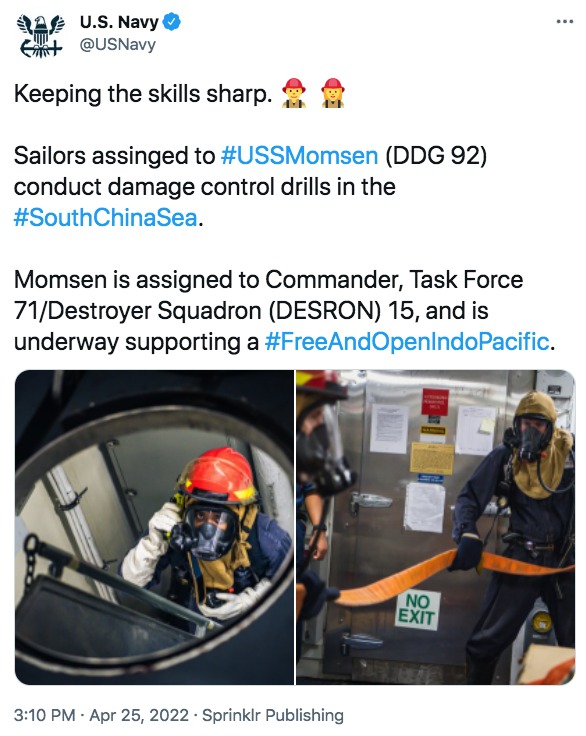586x736 pixels.
Task: Open the #SouthChinaSea hashtag
Action: [106, 217]
